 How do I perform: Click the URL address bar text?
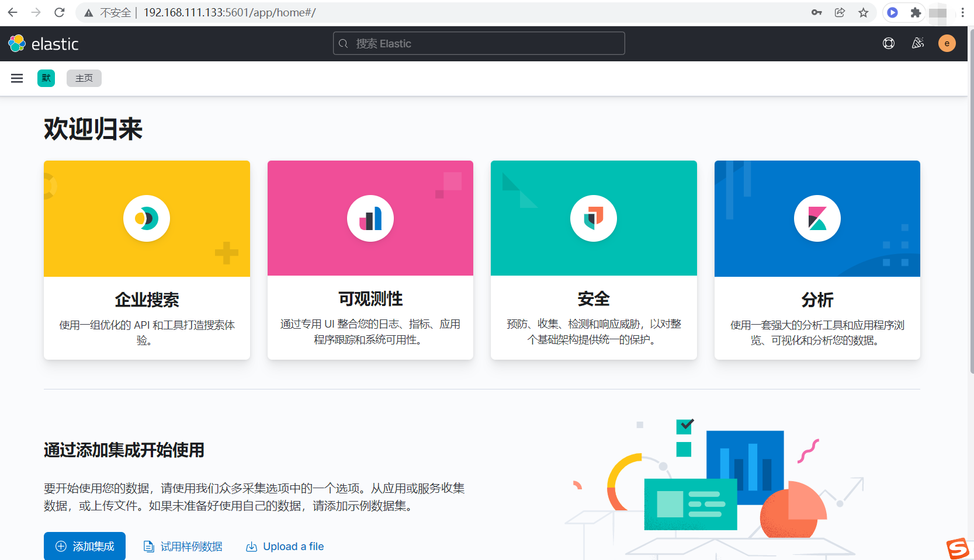pos(230,12)
